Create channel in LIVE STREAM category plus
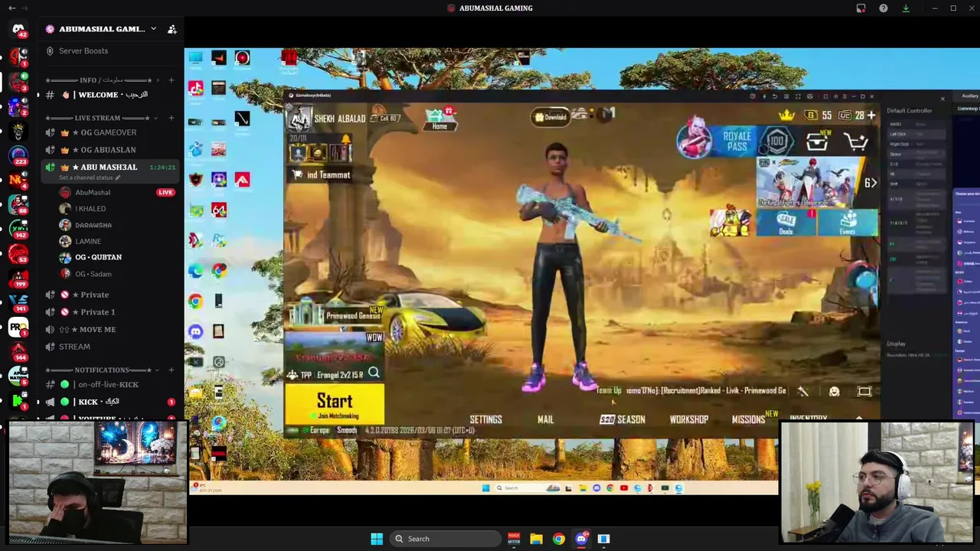Image resolution: width=980 pixels, height=551 pixels. pos(171,118)
